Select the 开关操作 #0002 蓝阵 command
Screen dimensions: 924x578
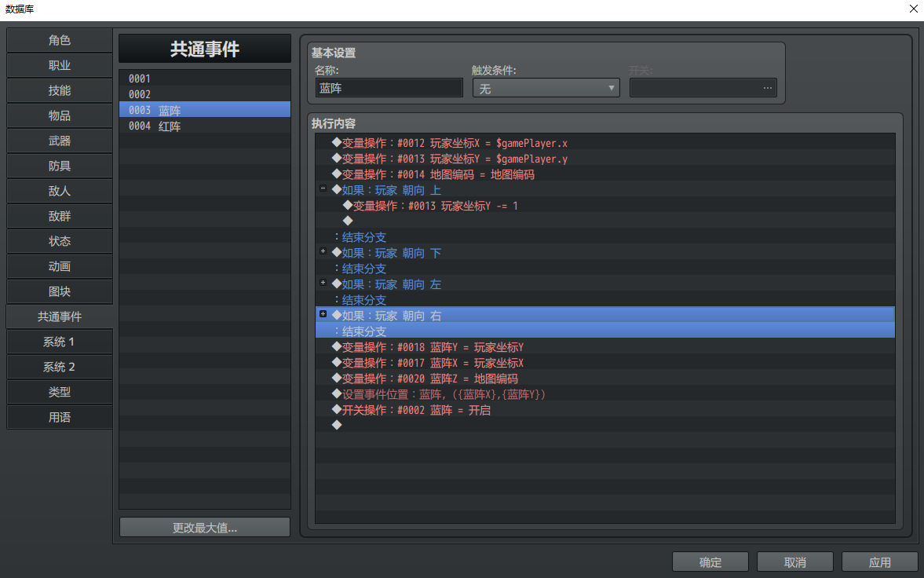click(605, 410)
